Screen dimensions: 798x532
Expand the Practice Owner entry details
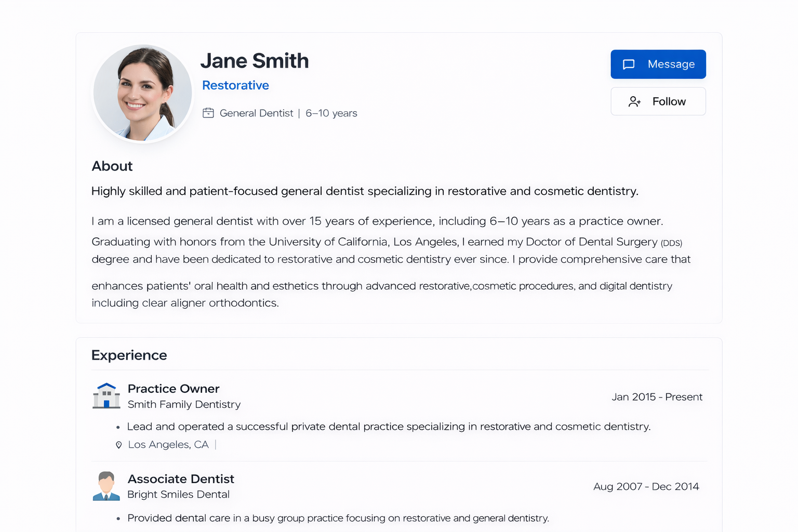(174, 389)
